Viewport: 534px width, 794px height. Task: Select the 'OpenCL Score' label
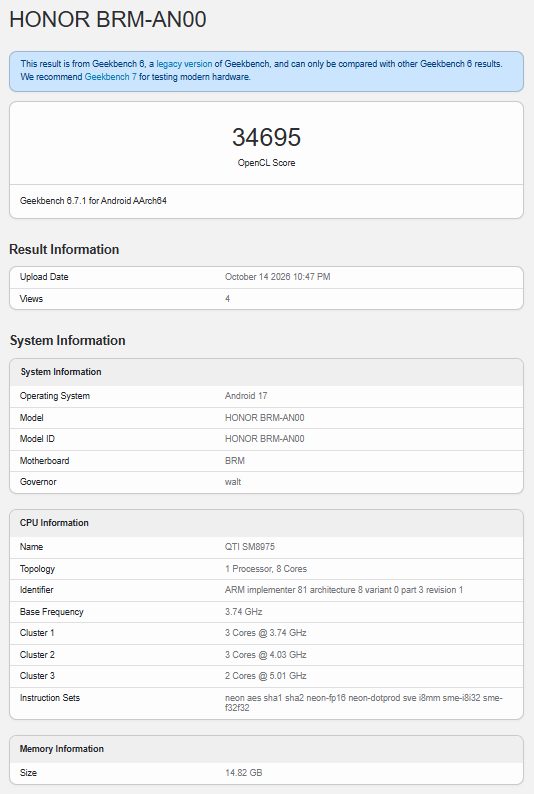(x=266, y=163)
